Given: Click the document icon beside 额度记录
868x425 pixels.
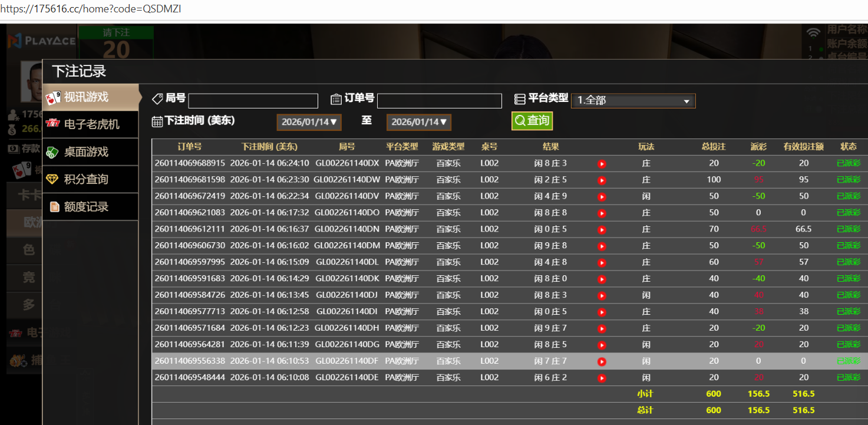Looking at the screenshot, I should tap(54, 206).
